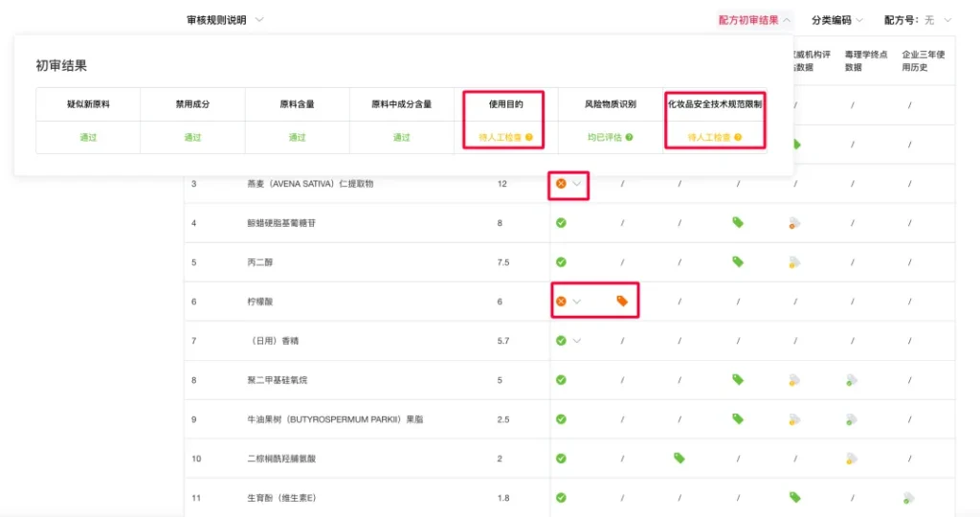Click the green tag icon in 鲸蜡硬脂基葡糖苷 row
The image size is (980, 517).
737,222
